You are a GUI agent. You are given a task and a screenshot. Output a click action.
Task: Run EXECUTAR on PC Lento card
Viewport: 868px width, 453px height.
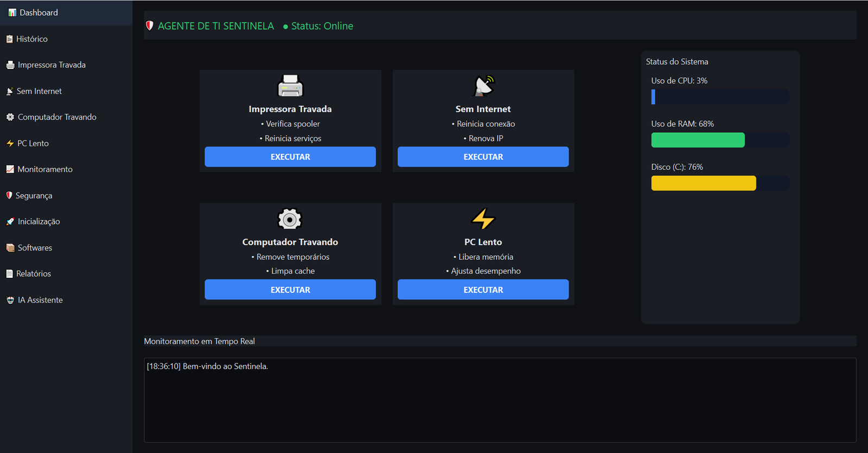point(483,290)
